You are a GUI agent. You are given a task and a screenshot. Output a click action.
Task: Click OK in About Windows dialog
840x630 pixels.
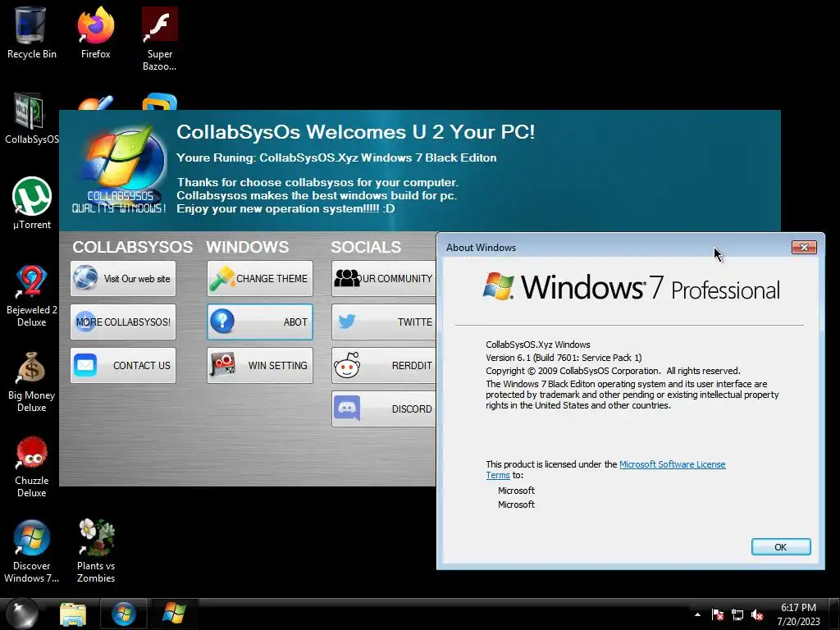coord(781,547)
